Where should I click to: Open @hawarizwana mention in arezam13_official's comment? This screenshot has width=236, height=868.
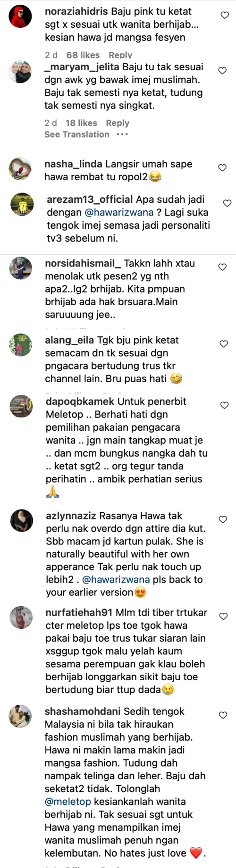point(119,212)
